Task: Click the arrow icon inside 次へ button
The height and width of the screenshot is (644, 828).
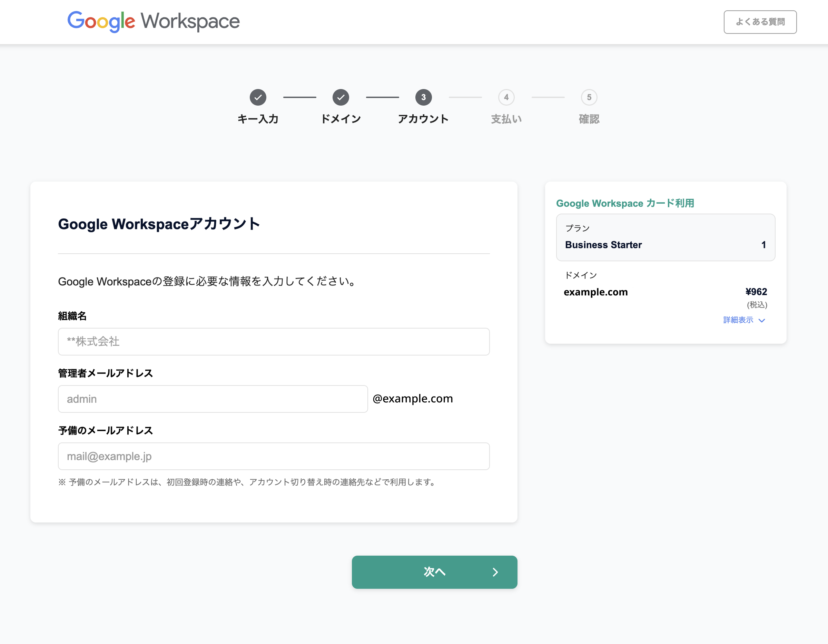Action: tap(495, 572)
